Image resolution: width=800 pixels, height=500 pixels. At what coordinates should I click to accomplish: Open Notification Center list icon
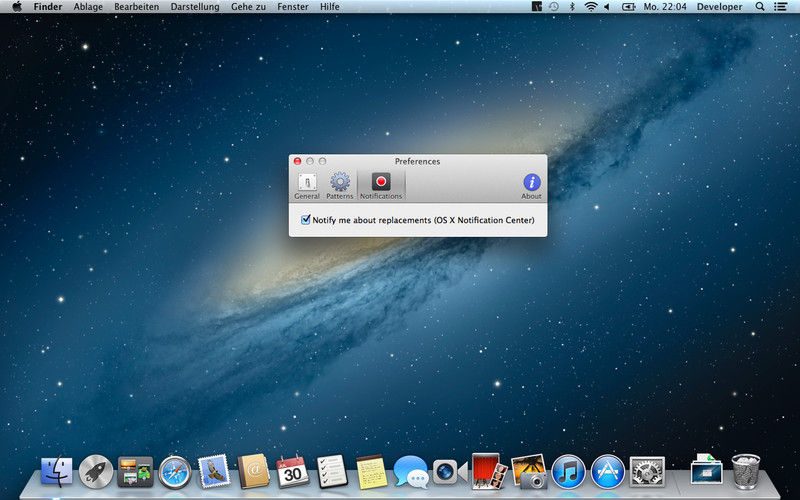coord(780,7)
